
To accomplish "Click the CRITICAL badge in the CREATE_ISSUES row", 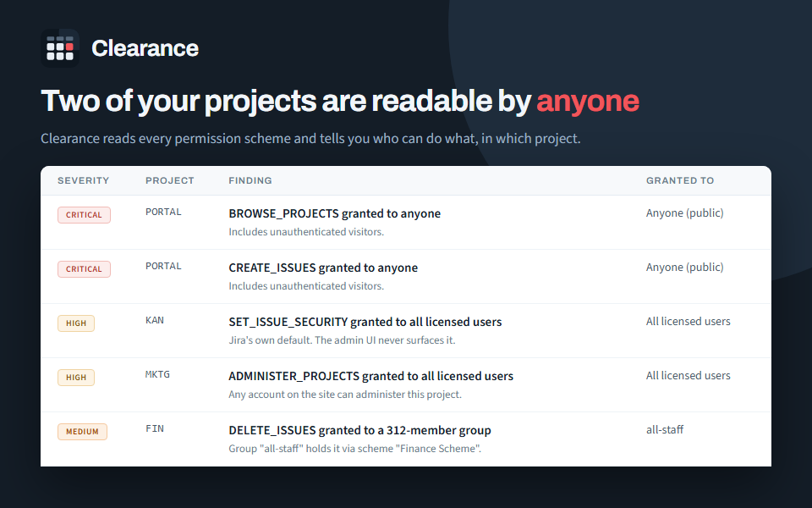I will pos(84,269).
